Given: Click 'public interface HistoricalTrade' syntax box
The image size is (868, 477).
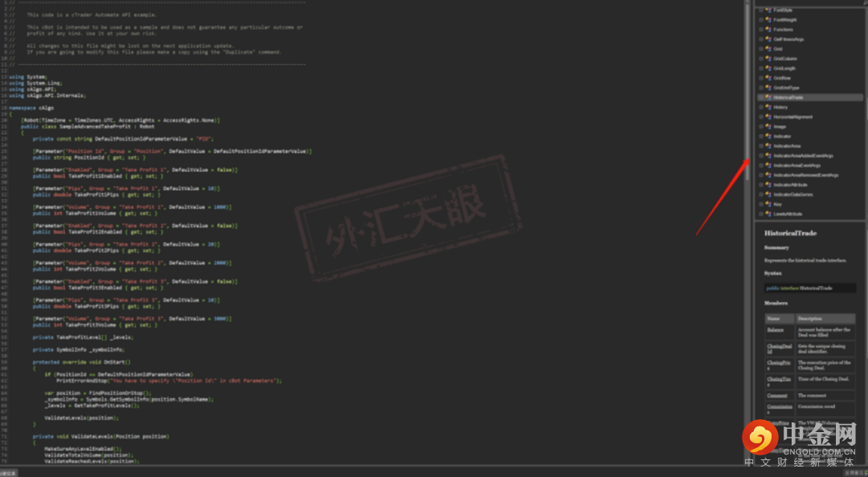Looking at the screenshot, I should [x=810, y=287].
